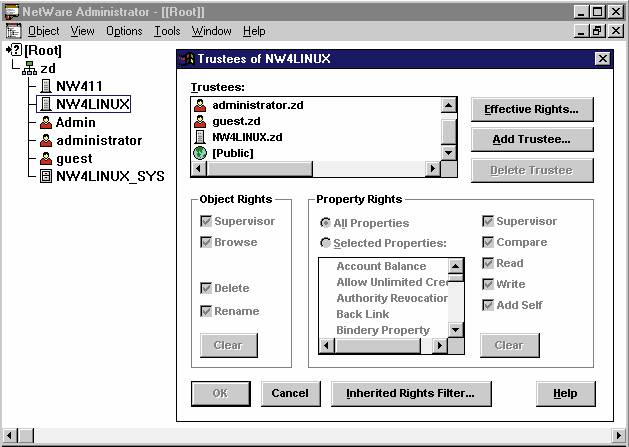The image size is (629, 447).
Task: Select the guest.zd trustee entry
Action: tap(236, 121)
